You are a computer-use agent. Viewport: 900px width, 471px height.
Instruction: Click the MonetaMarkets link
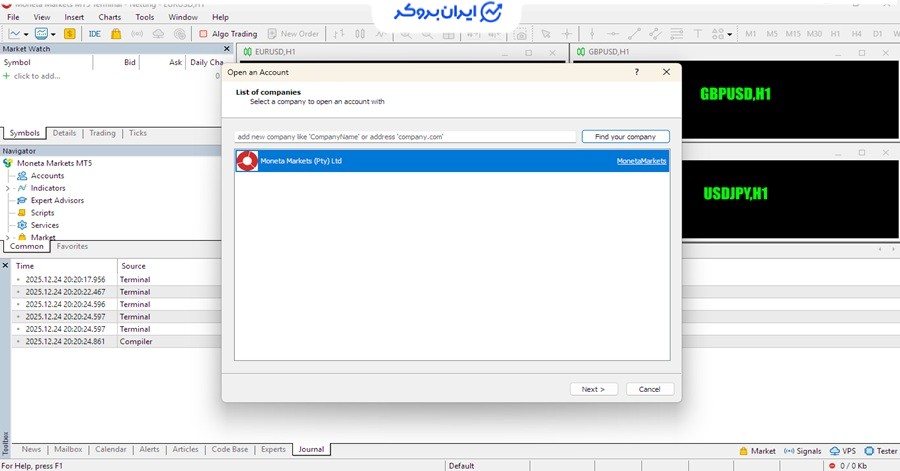pyautogui.click(x=641, y=161)
